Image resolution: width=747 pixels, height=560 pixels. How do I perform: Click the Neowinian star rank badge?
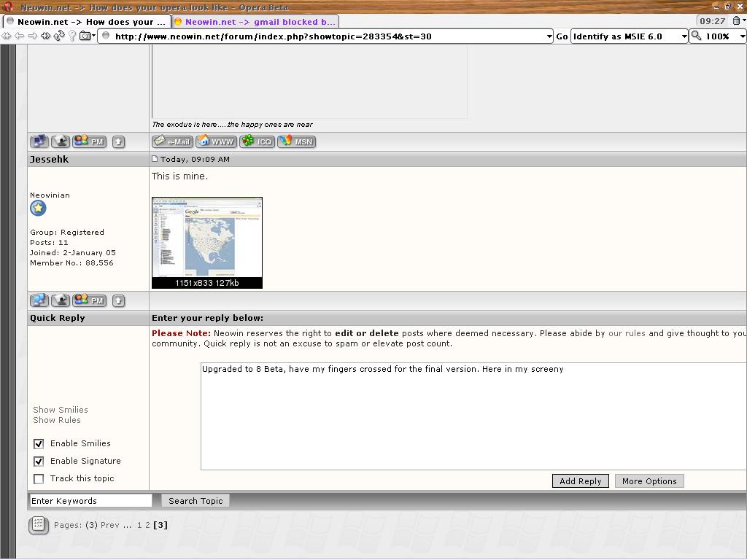[38, 208]
